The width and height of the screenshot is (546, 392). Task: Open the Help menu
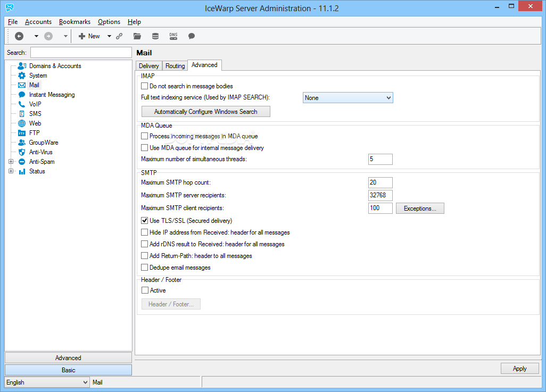click(134, 22)
